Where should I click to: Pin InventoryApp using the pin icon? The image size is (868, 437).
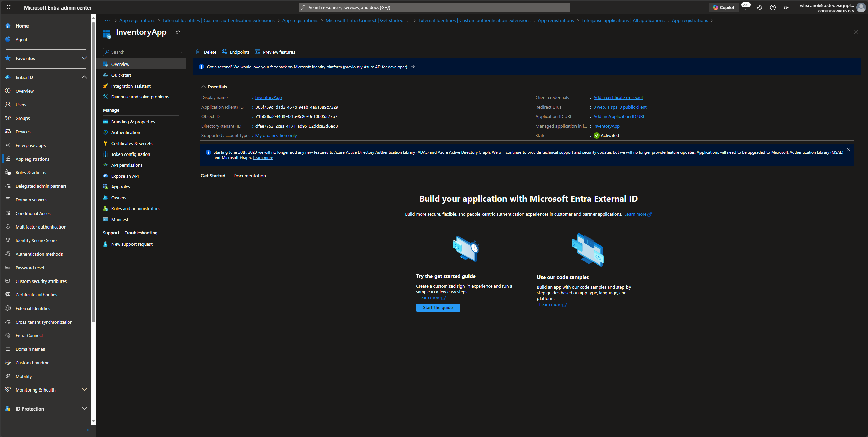(177, 32)
